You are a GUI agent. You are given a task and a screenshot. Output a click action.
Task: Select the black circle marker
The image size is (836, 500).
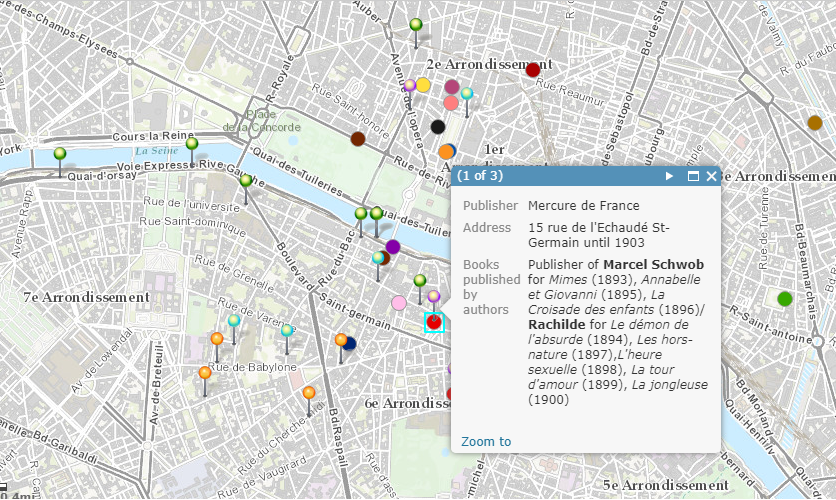tap(437, 127)
